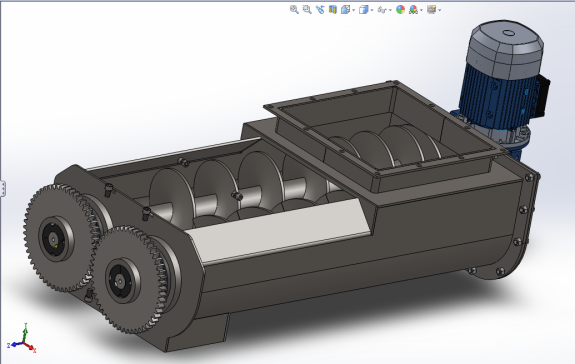The width and height of the screenshot is (575, 364).
Task: Select the blue electric motor body
Action: (x=495, y=97)
